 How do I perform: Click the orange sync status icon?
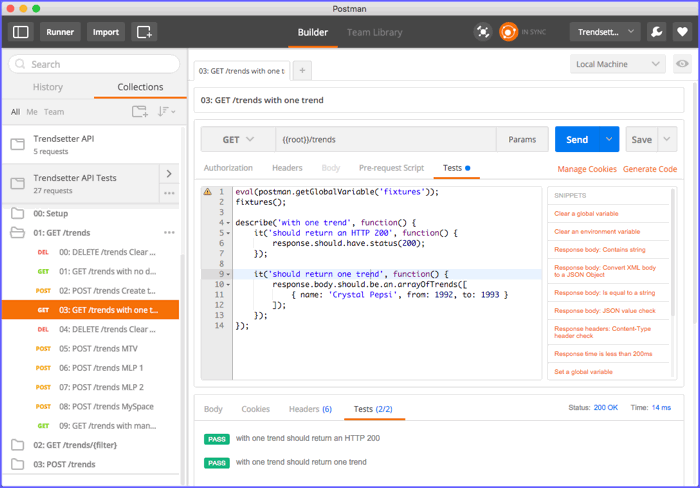508,32
